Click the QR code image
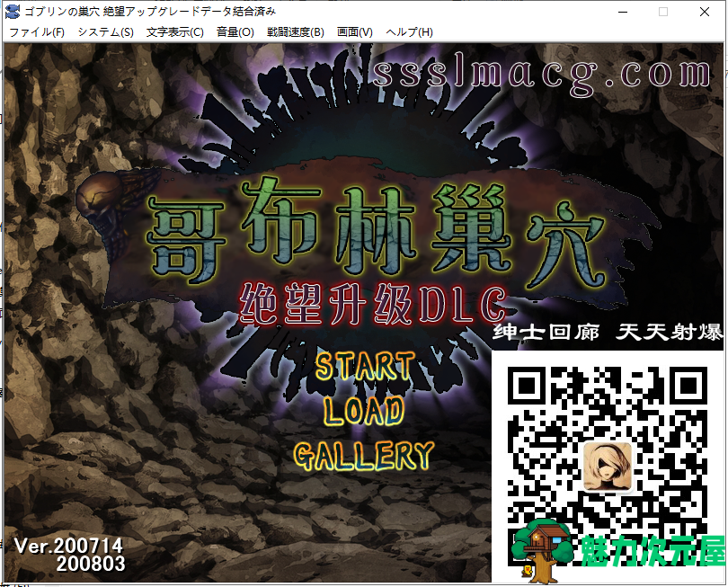Screen dimensions: 728x587 [608, 467]
